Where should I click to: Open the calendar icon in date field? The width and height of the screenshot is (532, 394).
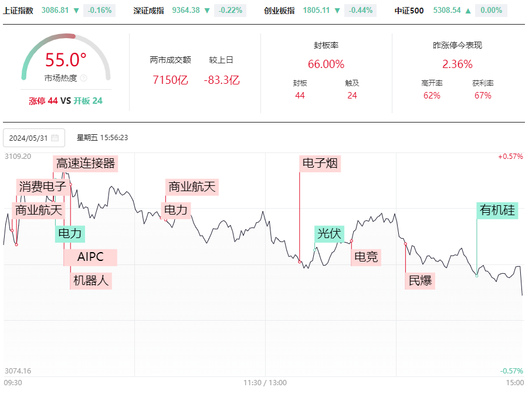tap(55, 138)
